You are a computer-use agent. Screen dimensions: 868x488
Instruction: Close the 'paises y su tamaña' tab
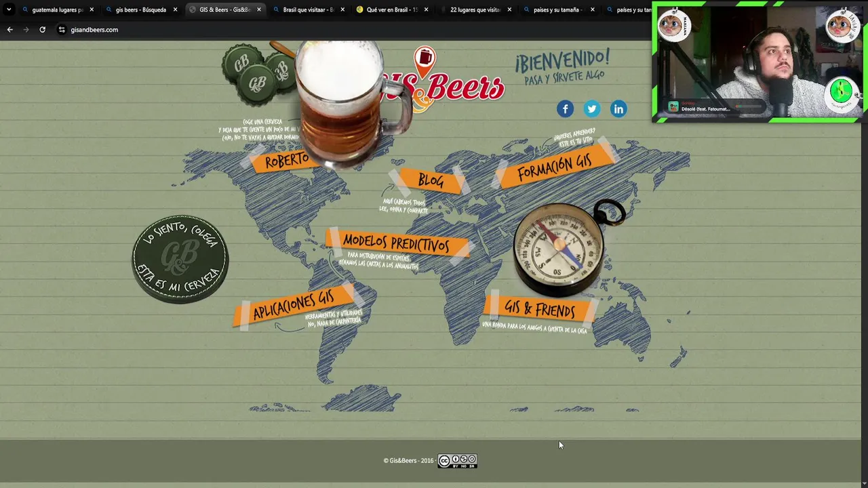593,9
